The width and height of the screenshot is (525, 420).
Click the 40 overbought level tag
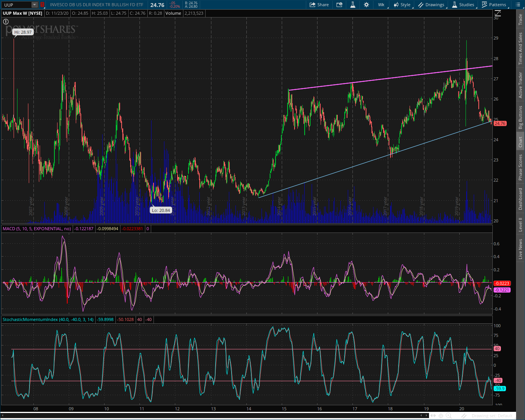pyautogui.click(x=497, y=349)
